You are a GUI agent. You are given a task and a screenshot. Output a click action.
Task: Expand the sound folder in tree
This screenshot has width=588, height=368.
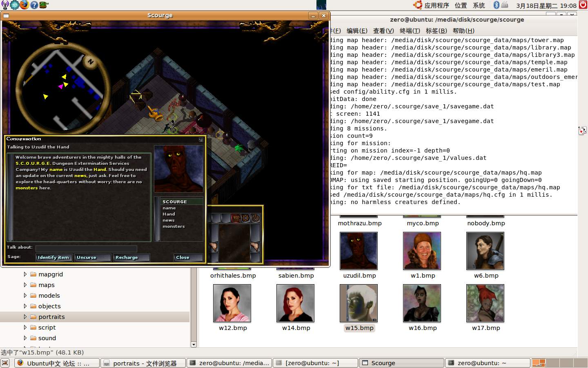coord(25,338)
